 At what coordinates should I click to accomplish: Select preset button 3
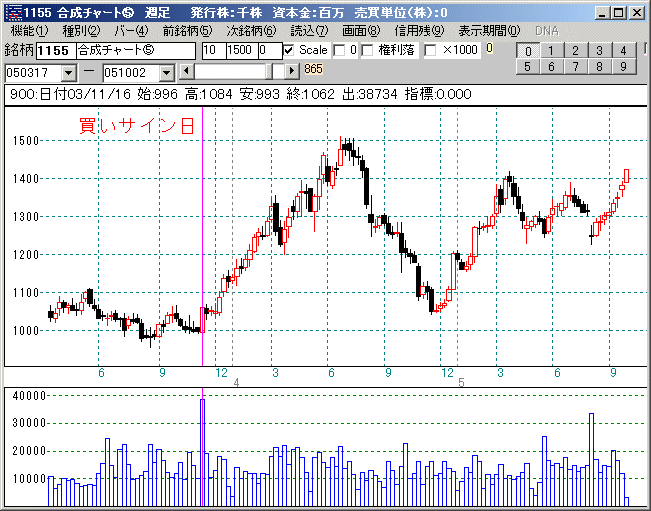coord(599,51)
